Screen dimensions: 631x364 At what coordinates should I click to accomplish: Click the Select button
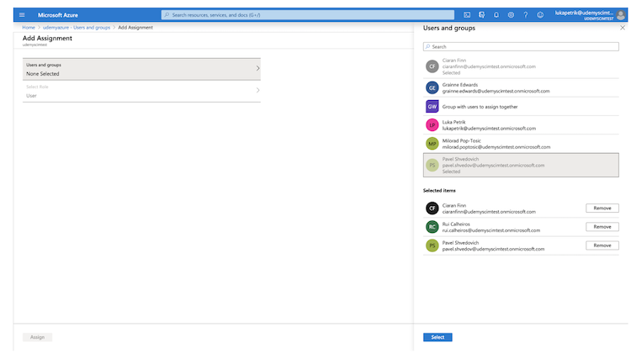tap(437, 337)
